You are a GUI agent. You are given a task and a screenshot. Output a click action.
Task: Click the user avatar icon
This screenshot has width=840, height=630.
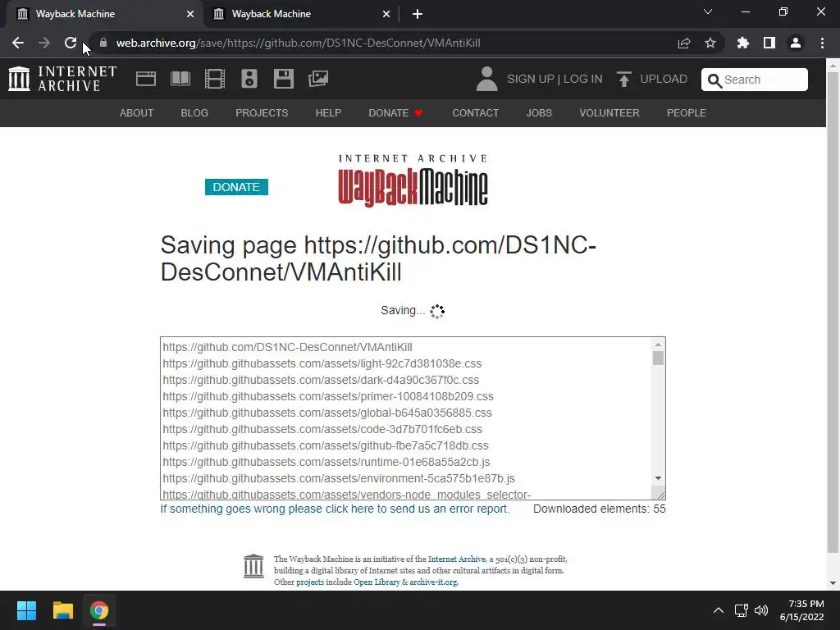click(486, 79)
